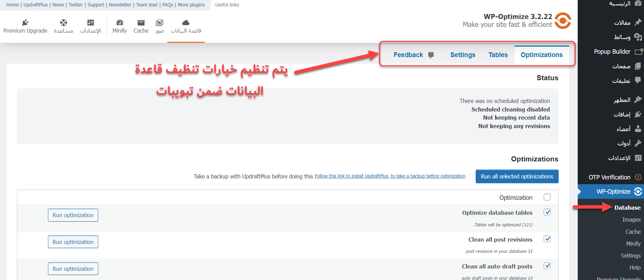This screenshot has height=280, width=644.
Task: Select Images in WP-Optimize submenu
Action: point(631,220)
